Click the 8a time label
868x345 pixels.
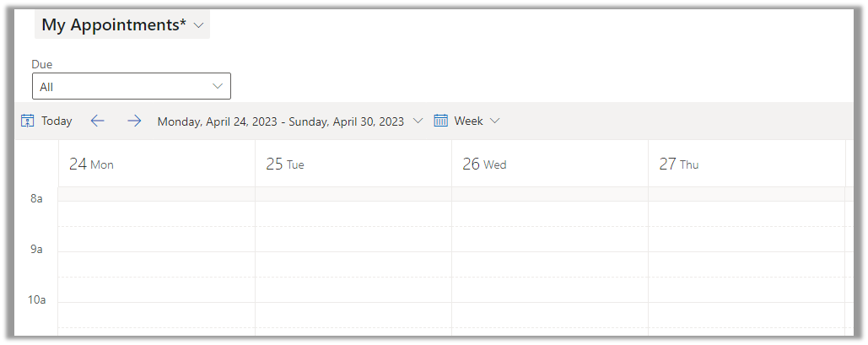pyautogui.click(x=36, y=199)
